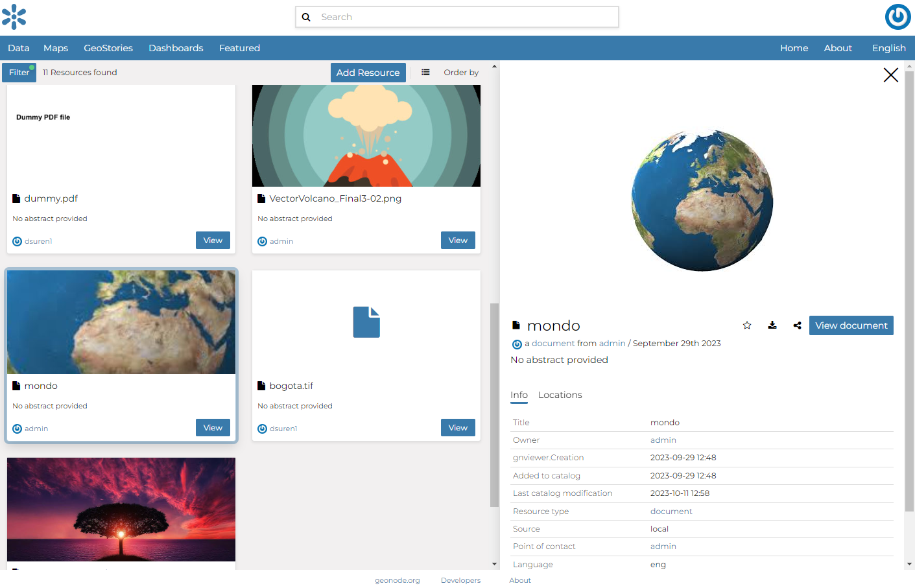
Task: Open the Maps menu
Action: click(x=56, y=47)
